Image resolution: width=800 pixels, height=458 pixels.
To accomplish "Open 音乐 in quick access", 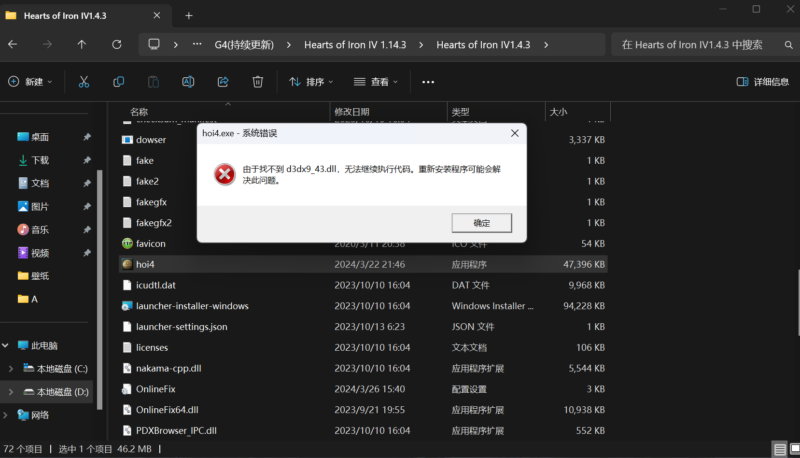I will pos(40,230).
